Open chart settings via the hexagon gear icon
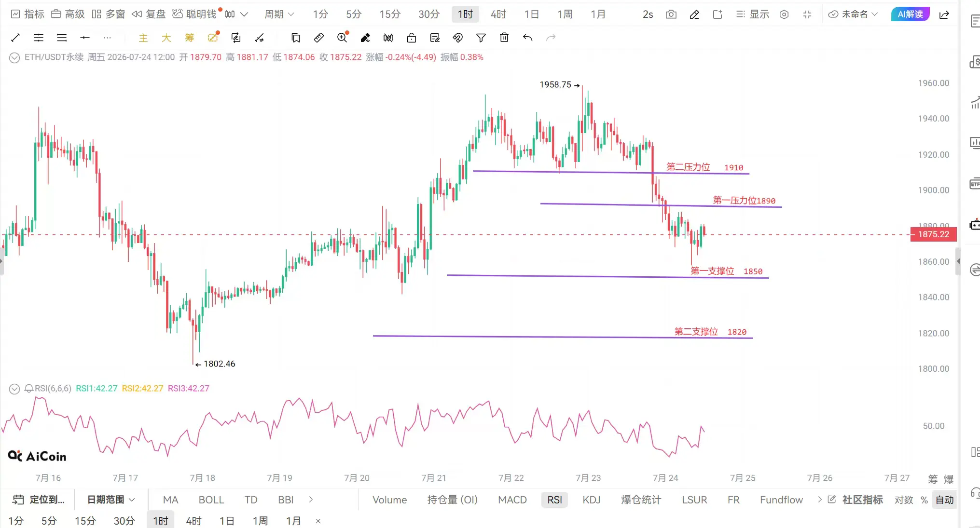Image resolution: width=980 pixels, height=528 pixels. tap(784, 14)
